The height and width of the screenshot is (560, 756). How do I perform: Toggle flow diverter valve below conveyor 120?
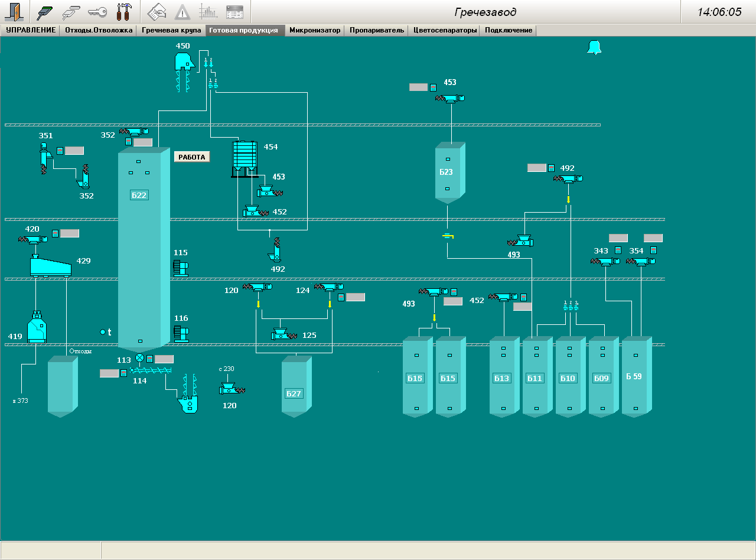[258, 304]
